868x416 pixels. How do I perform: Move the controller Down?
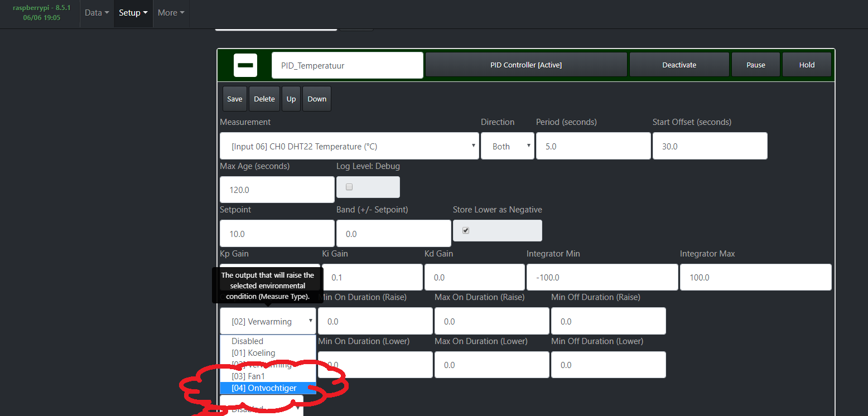317,99
